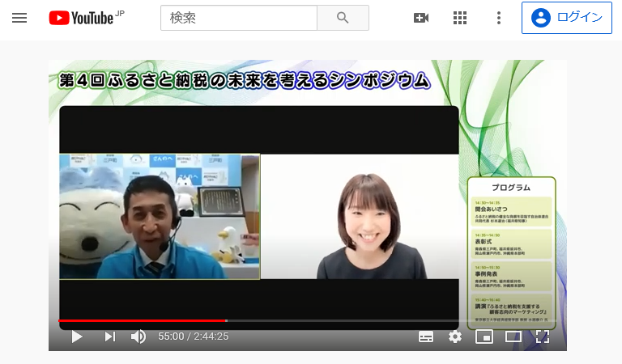The image size is (622, 364).
Task: Enable miniplayer mode
Action: click(x=484, y=336)
